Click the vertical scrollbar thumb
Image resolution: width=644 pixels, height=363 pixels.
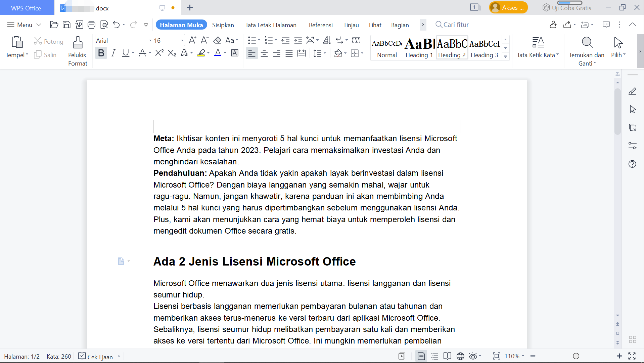point(617,111)
